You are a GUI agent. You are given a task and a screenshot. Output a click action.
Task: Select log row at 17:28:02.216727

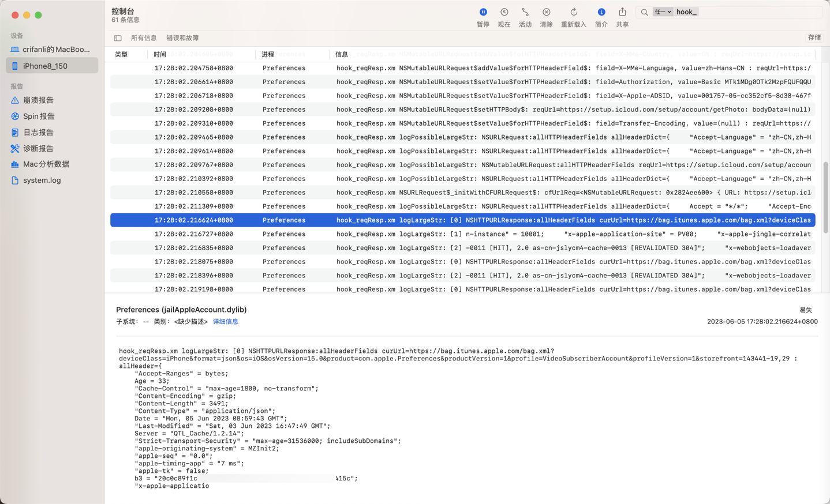click(x=463, y=234)
